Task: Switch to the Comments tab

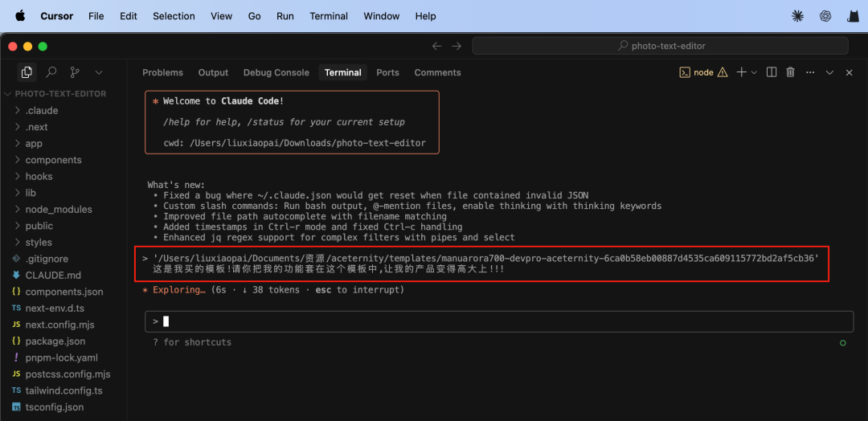Action: pos(437,72)
